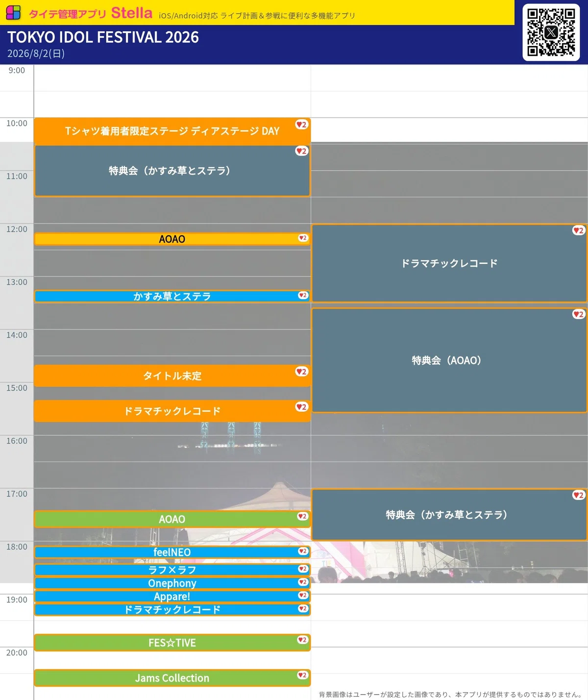
Task: Open the orange ドラマチックレコード event at 15:20
Action: (172, 411)
